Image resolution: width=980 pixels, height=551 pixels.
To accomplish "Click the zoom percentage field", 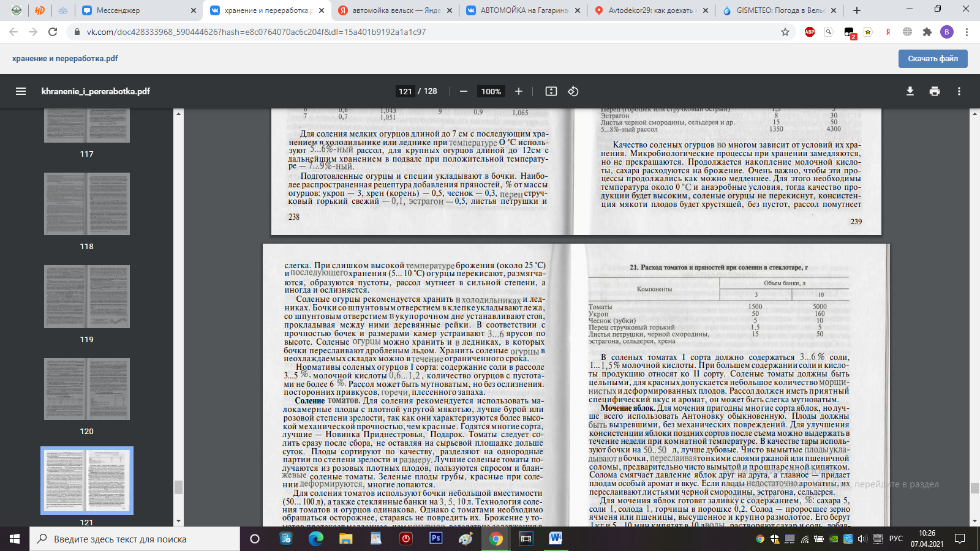I will [x=491, y=91].
